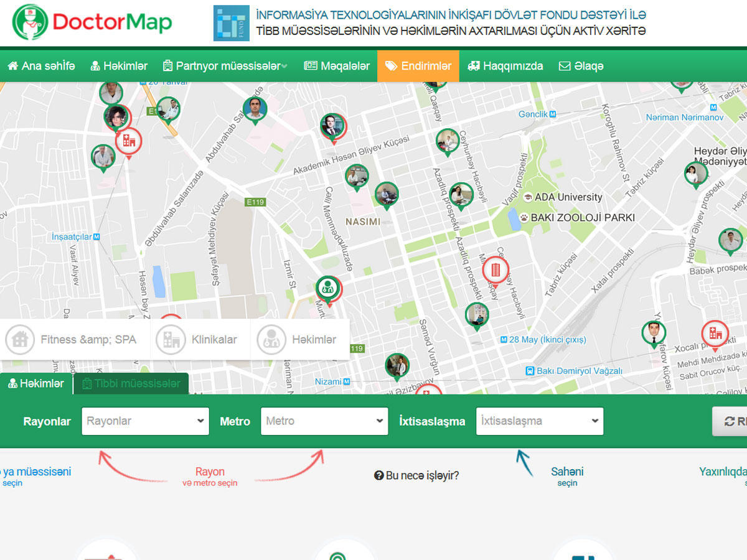Viewport: 747px width, 560px height.
Task: Select the highlighted Endirimlər menu item
Action: point(418,66)
